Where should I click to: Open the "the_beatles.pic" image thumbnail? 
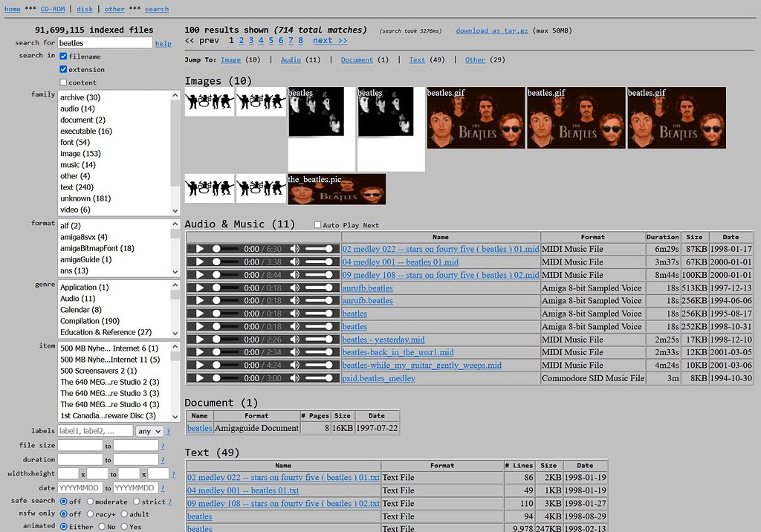(336, 189)
